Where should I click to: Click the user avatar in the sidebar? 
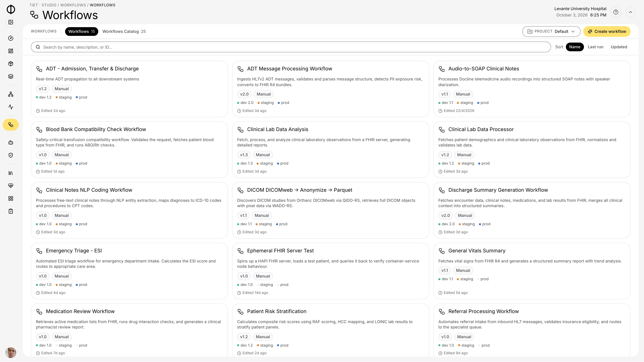[11, 352]
